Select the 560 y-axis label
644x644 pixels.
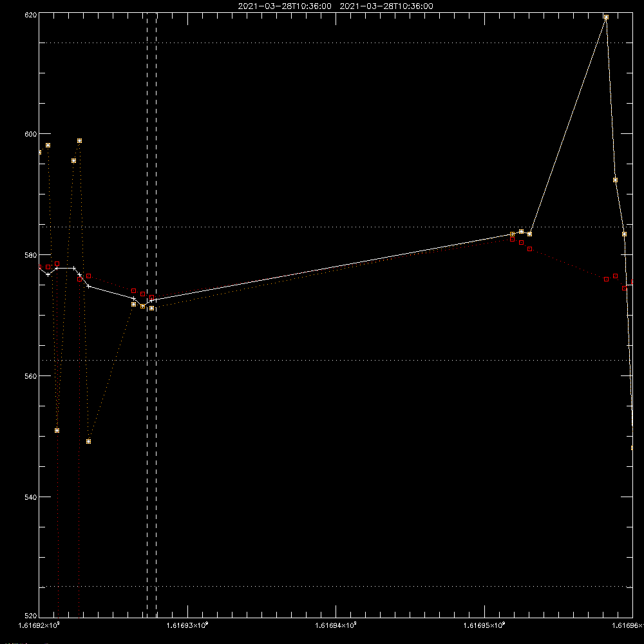[x=31, y=376]
